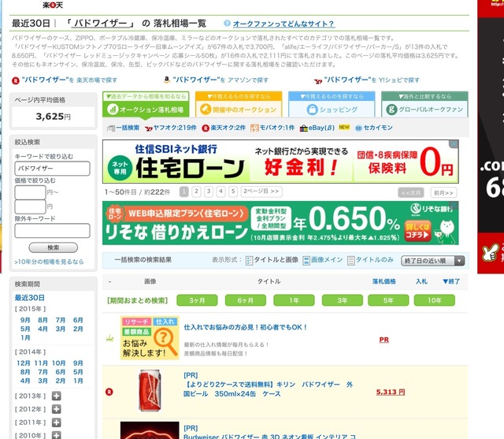
Task: Open the ショッピング tab
Action: tap(332, 105)
